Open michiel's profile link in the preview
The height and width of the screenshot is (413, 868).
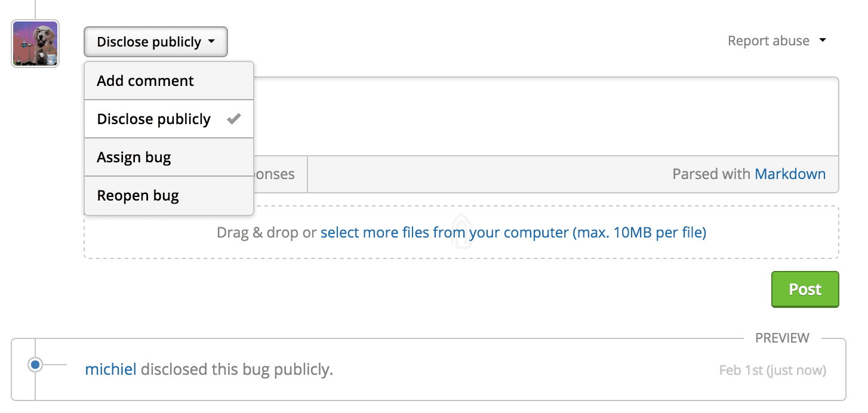pyautogui.click(x=110, y=369)
